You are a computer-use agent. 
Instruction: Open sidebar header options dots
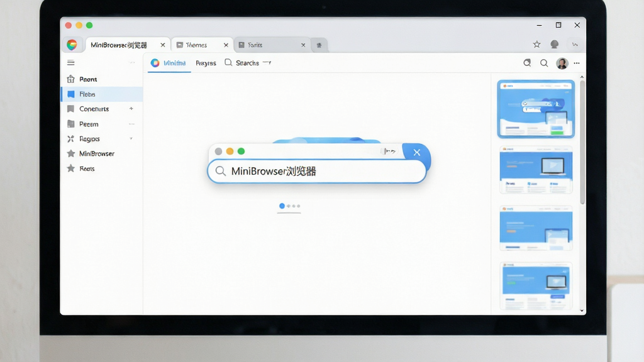[x=132, y=63]
